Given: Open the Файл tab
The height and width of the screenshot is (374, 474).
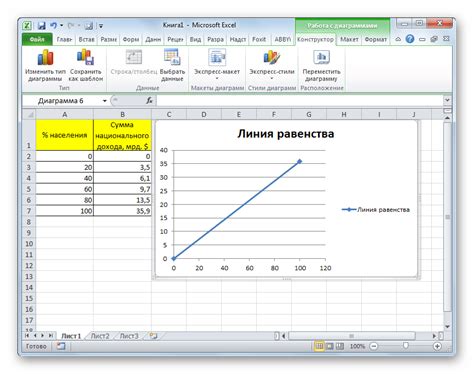Looking at the screenshot, I should (37, 39).
